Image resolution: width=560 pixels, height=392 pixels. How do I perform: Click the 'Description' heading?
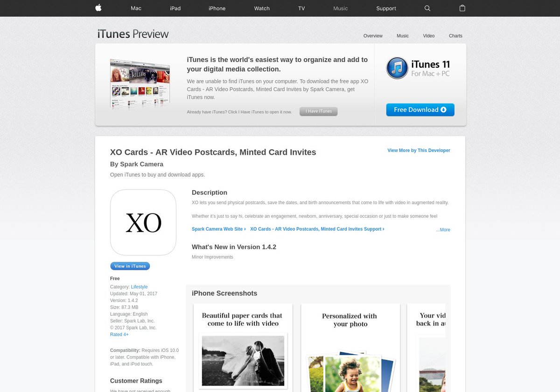(210, 193)
